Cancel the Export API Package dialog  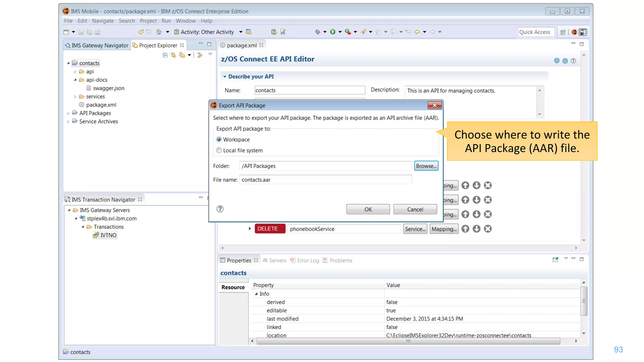tap(415, 209)
